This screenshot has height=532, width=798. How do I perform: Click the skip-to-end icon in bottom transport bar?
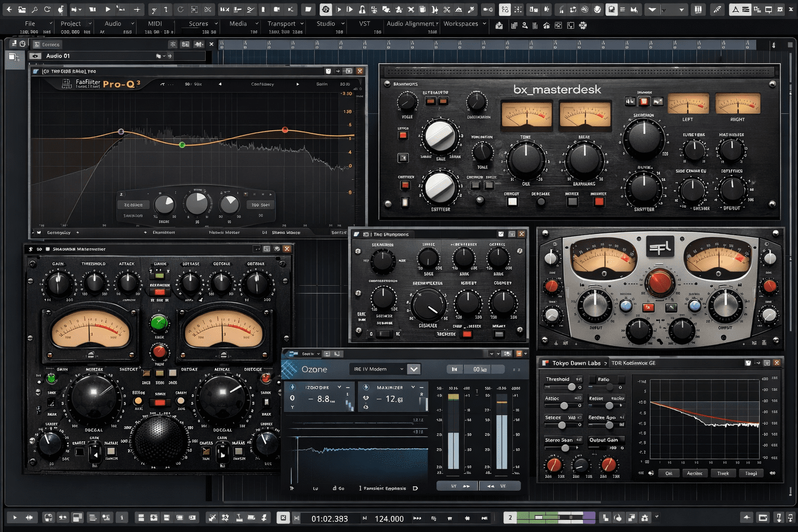point(484,518)
